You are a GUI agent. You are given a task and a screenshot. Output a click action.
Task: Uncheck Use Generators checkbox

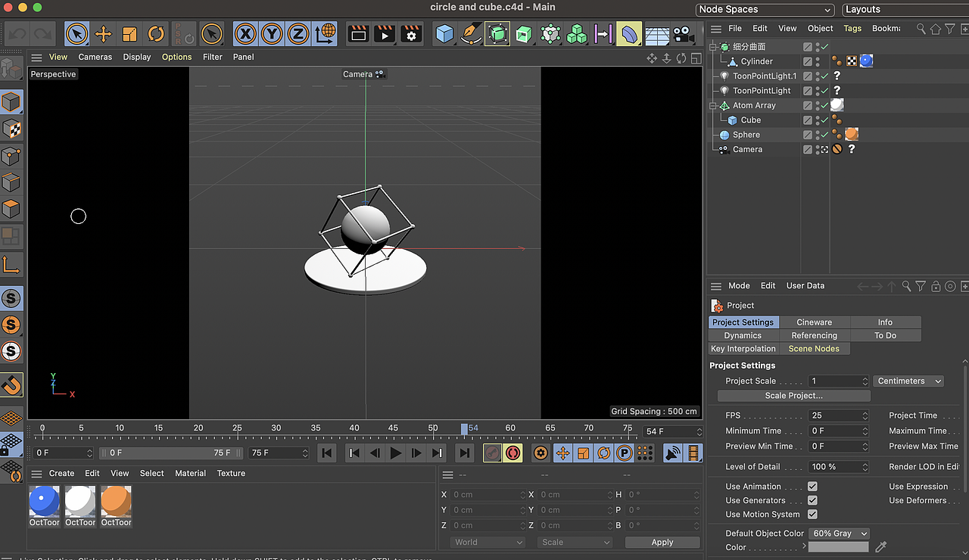click(812, 500)
